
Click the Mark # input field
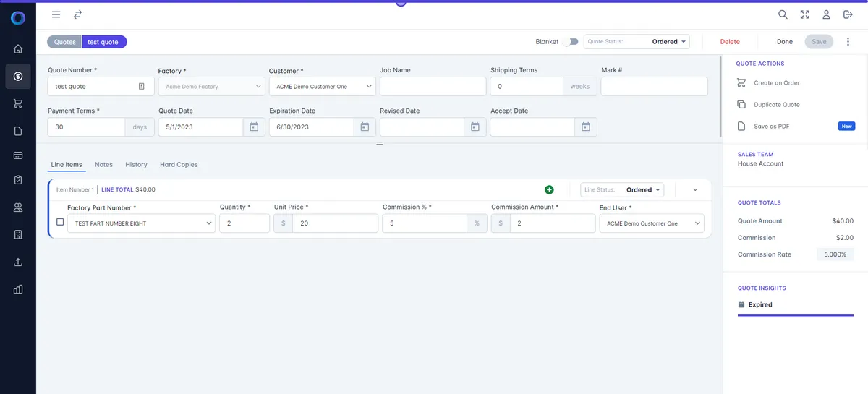(654, 87)
